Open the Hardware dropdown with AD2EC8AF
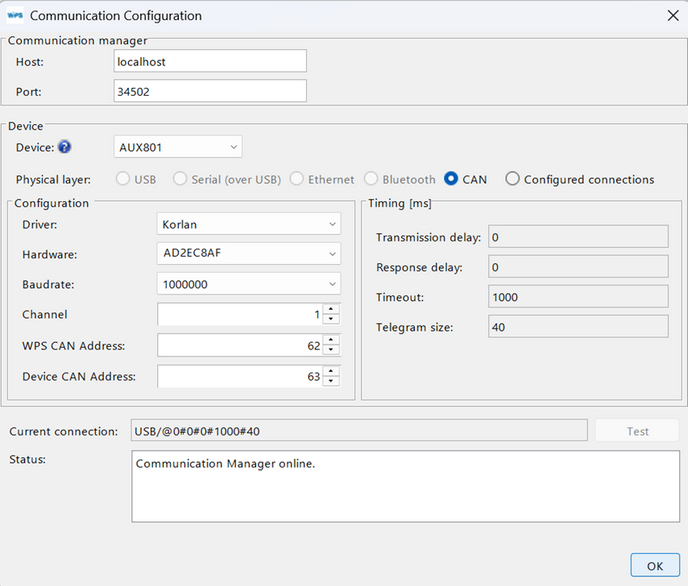688x586 pixels. (249, 254)
